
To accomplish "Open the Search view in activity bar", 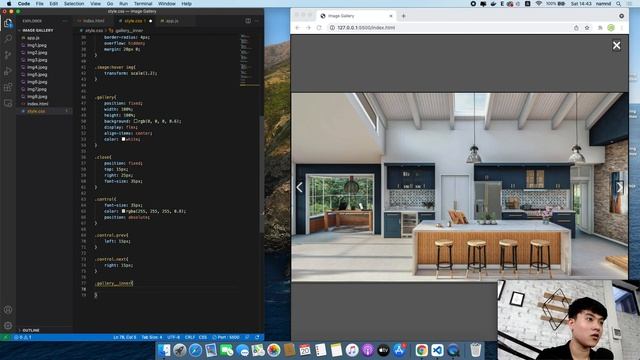I will point(8,39).
